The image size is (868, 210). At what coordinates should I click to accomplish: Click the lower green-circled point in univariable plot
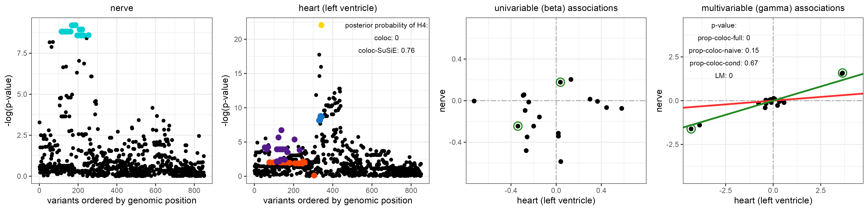coord(518,126)
